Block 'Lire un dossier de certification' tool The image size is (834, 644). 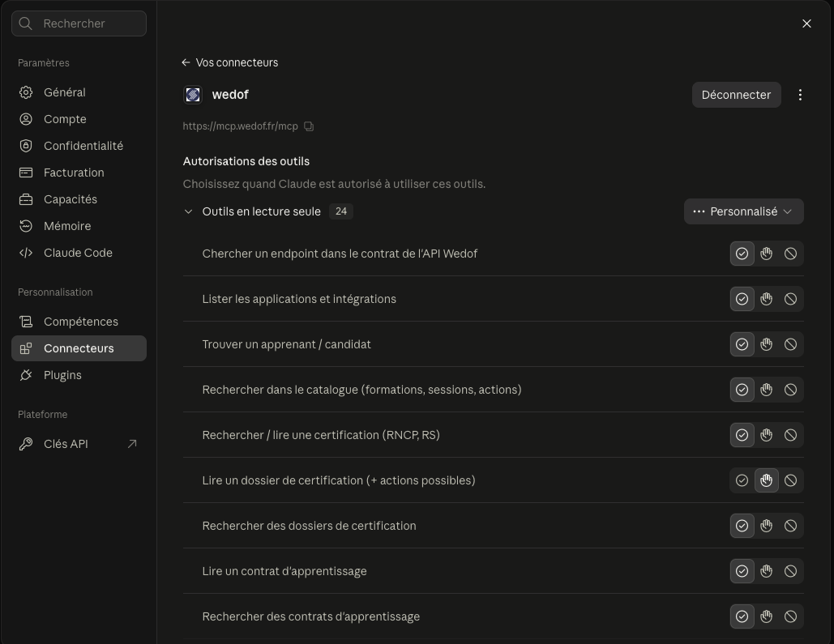coord(790,480)
